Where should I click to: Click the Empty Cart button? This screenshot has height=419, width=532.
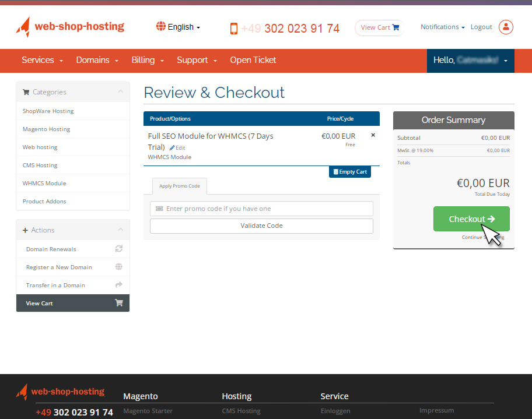(x=350, y=171)
